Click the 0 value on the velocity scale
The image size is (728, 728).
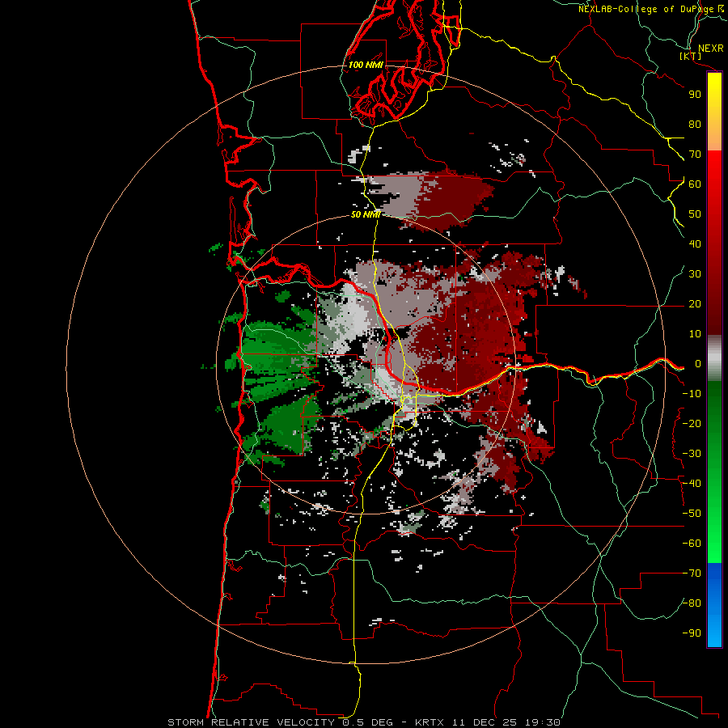(698, 364)
